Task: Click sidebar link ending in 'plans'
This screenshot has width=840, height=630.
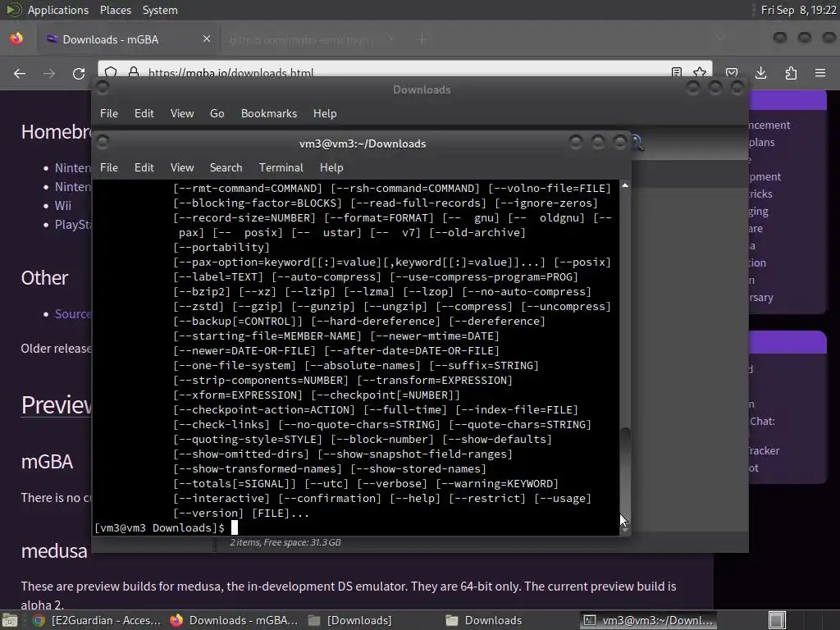Action: [x=762, y=143]
